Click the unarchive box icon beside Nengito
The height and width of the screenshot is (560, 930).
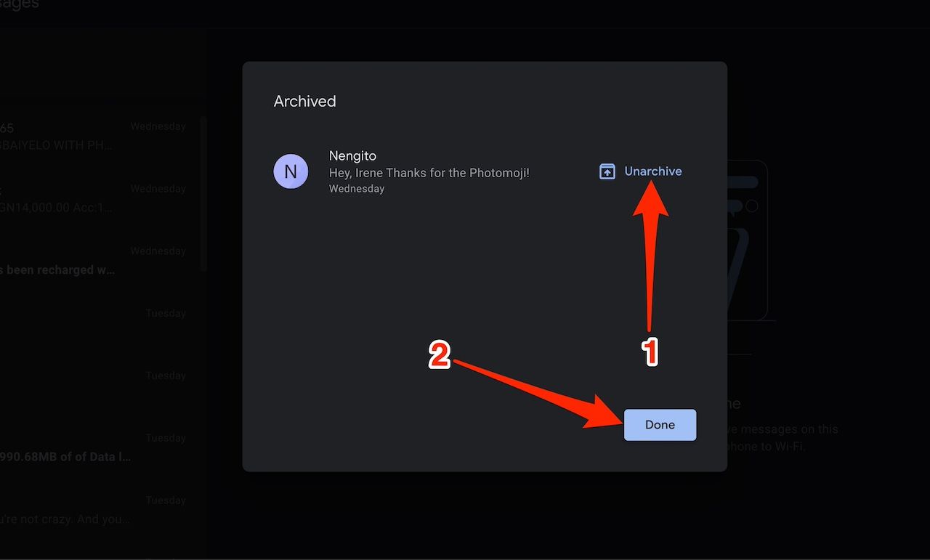(607, 171)
